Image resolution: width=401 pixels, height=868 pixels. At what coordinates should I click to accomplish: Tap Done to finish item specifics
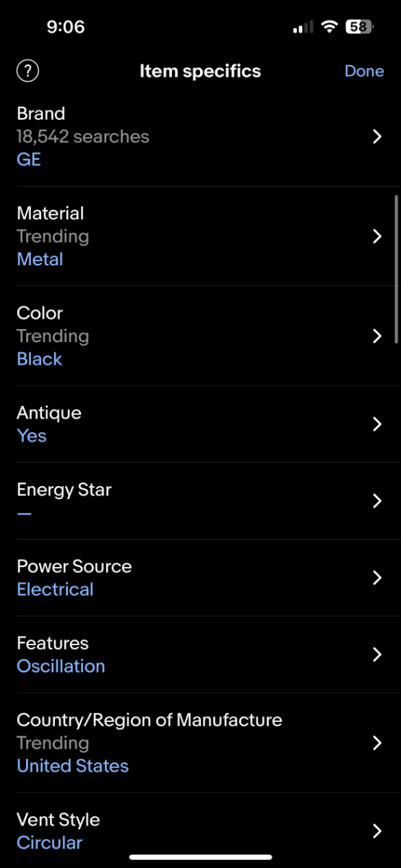[364, 71]
